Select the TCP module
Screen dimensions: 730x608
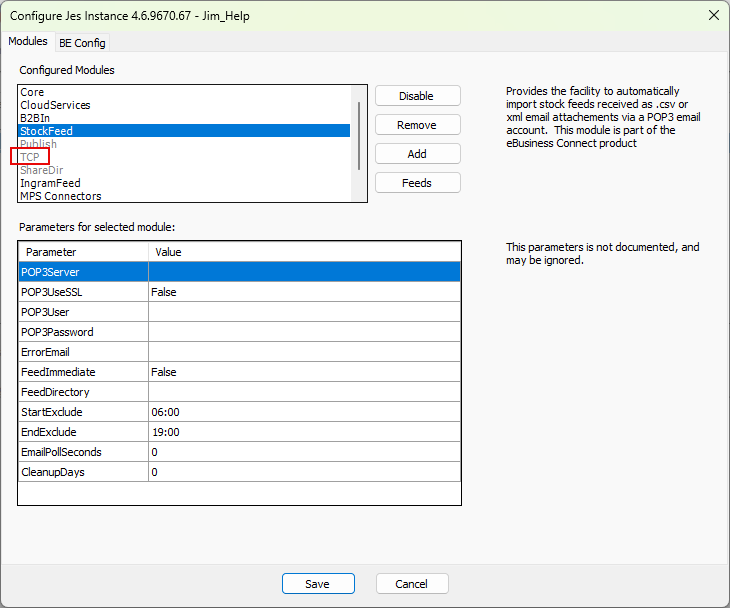[x=184, y=157]
